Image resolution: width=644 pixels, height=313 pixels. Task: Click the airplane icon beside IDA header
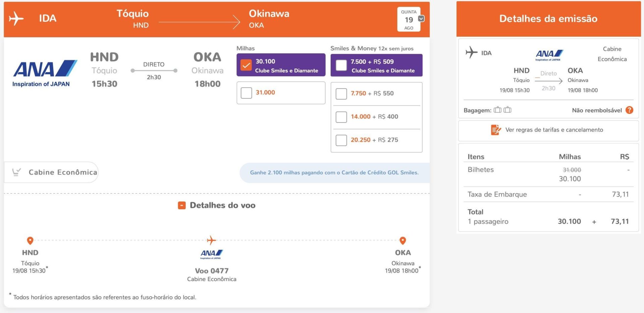click(16, 18)
